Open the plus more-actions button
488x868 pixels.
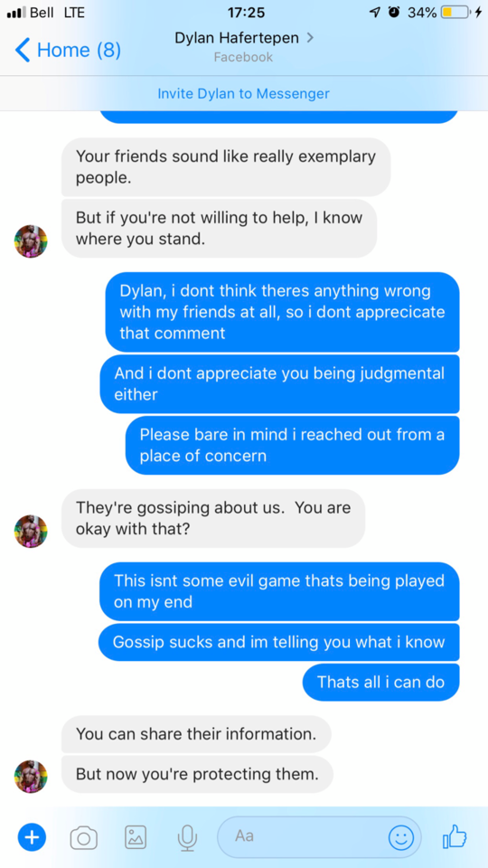33,837
